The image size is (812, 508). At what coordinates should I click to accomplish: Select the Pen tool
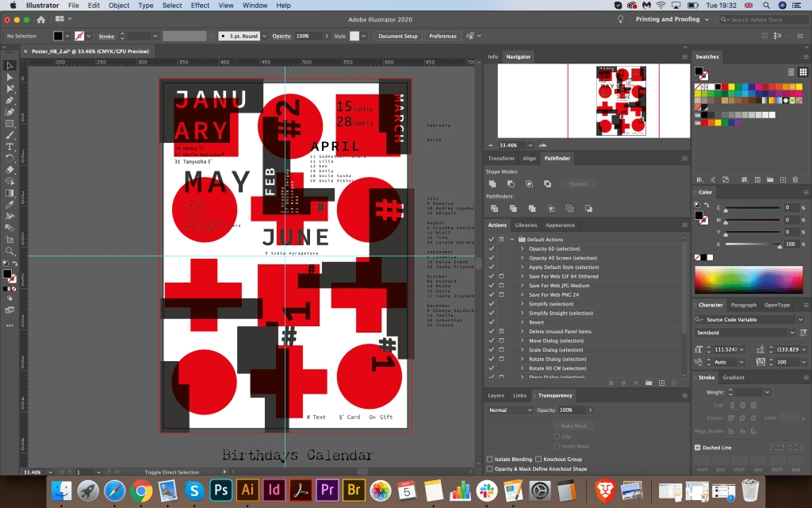10,101
